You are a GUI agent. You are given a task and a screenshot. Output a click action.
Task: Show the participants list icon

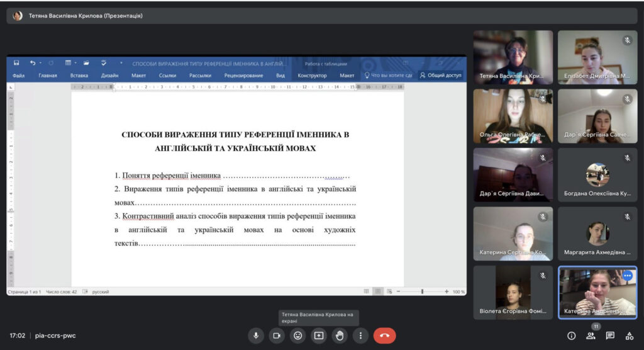coord(591,336)
